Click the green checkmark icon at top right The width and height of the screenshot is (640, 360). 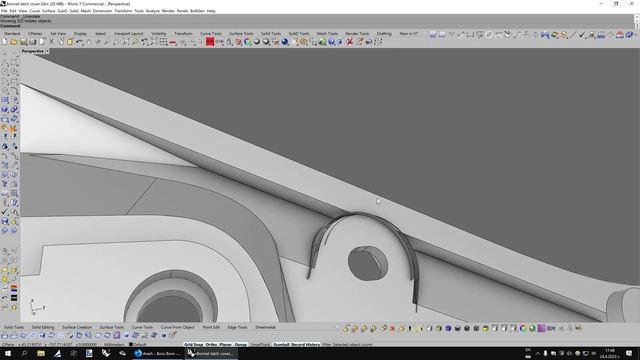click(582, 35)
